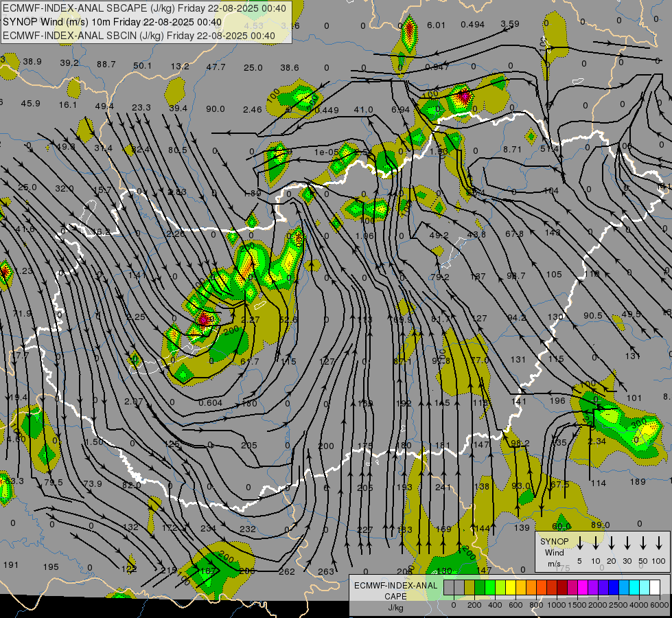Click the 5 m/s wind arrow in legend
The image size is (672, 618).
point(580,543)
